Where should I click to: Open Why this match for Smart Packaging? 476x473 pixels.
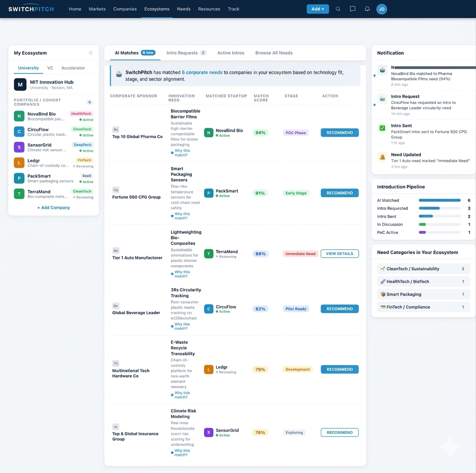point(182,216)
